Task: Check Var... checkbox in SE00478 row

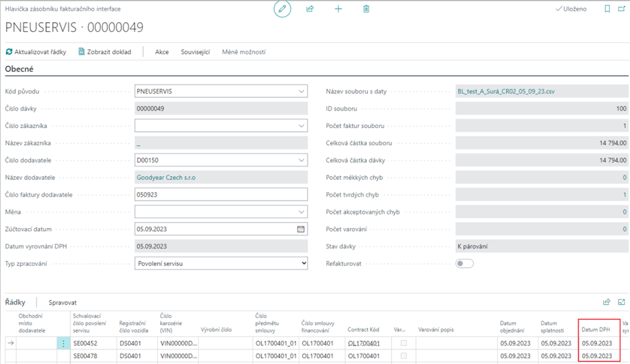Action: (403, 357)
